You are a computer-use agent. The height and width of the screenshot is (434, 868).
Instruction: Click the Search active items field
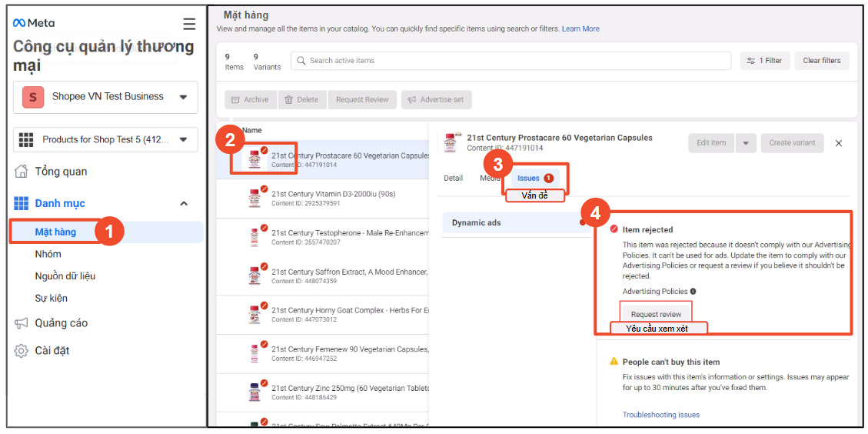click(510, 61)
